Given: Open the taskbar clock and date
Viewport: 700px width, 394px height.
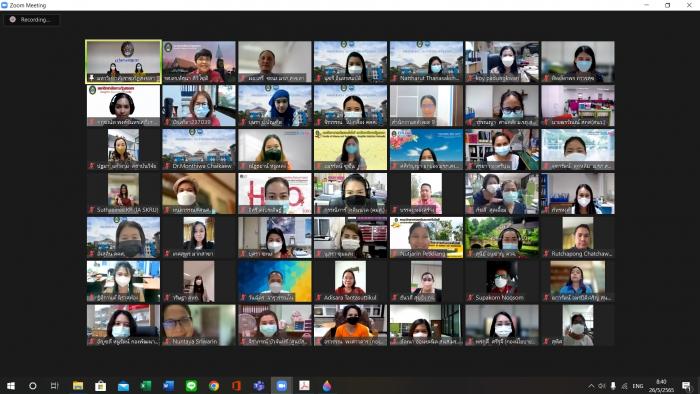Looking at the screenshot, I should coord(661,386).
